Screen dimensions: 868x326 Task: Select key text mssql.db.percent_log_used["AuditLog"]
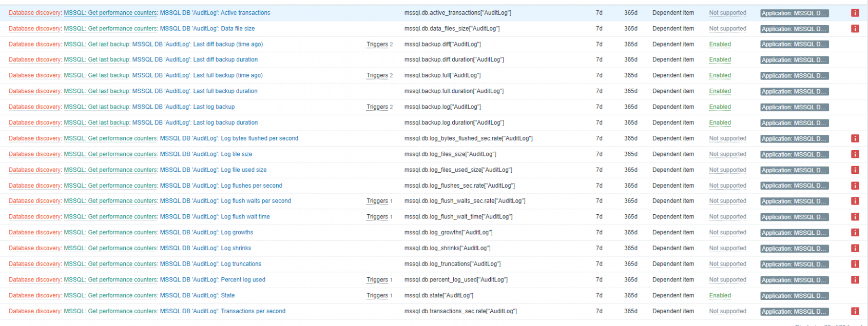(456, 280)
